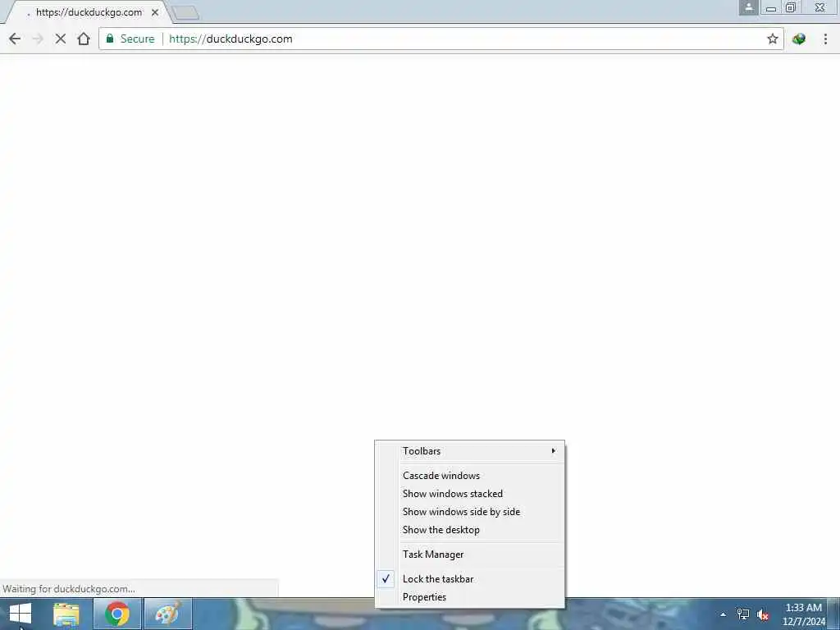Click the Show desktop strip at taskbar edge

pyautogui.click(x=834, y=614)
